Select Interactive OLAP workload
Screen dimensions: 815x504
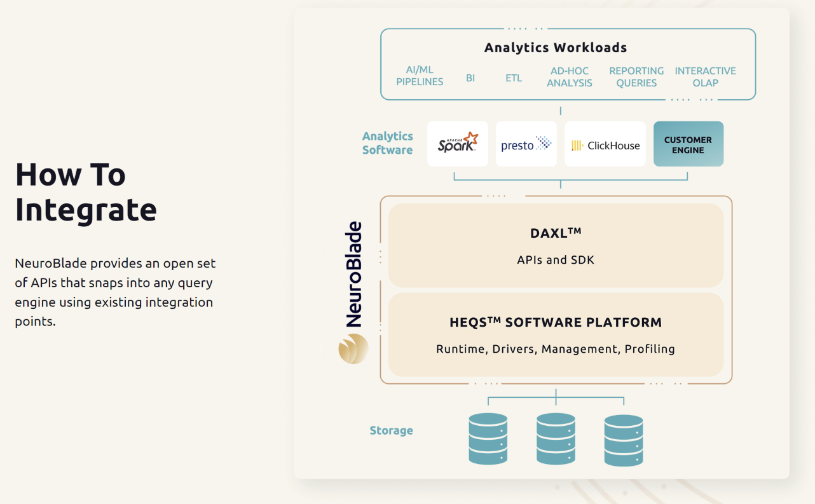(705, 77)
